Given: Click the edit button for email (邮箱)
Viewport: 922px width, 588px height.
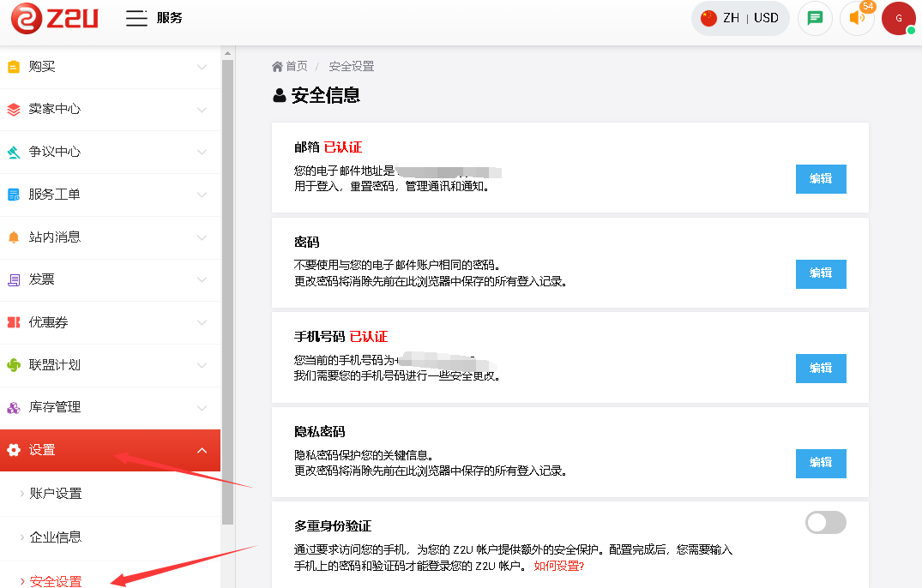Looking at the screenshot, I should tap(821, 178).
